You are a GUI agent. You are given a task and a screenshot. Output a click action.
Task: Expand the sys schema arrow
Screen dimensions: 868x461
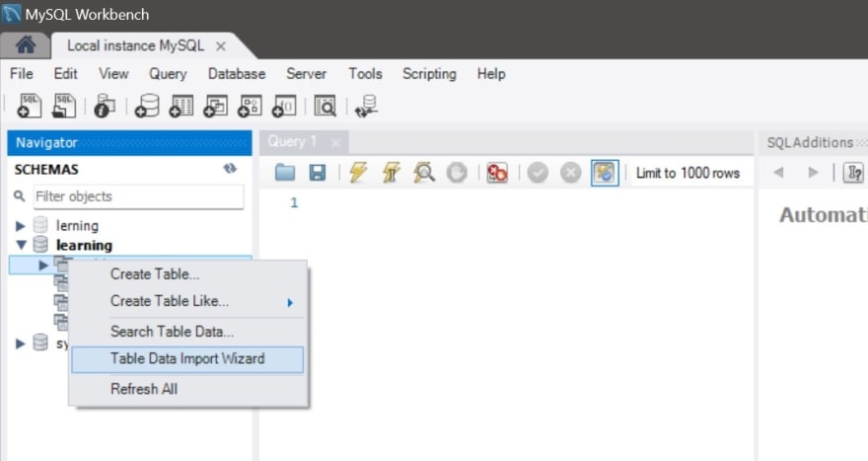(x=21, y=343)
